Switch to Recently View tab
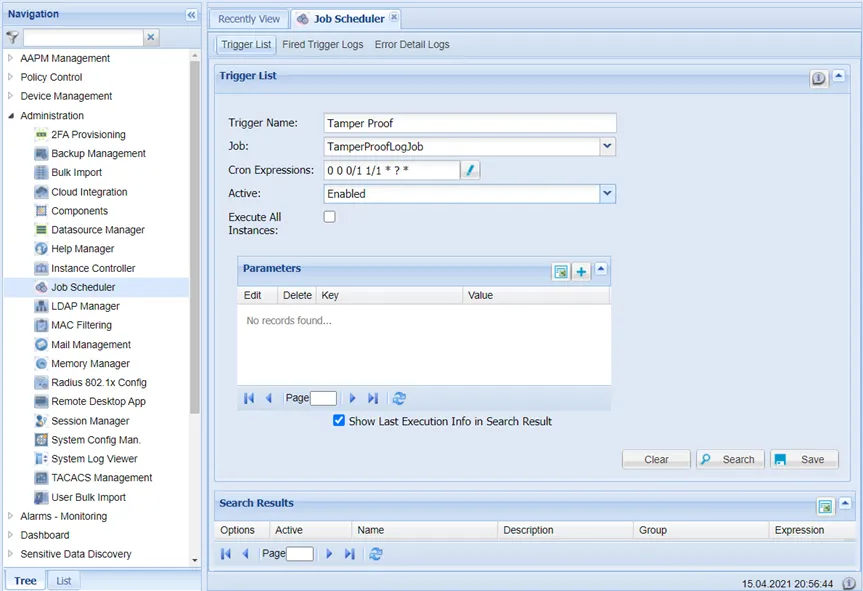Viewport: 863px width, 591px height. pos(249,19)
